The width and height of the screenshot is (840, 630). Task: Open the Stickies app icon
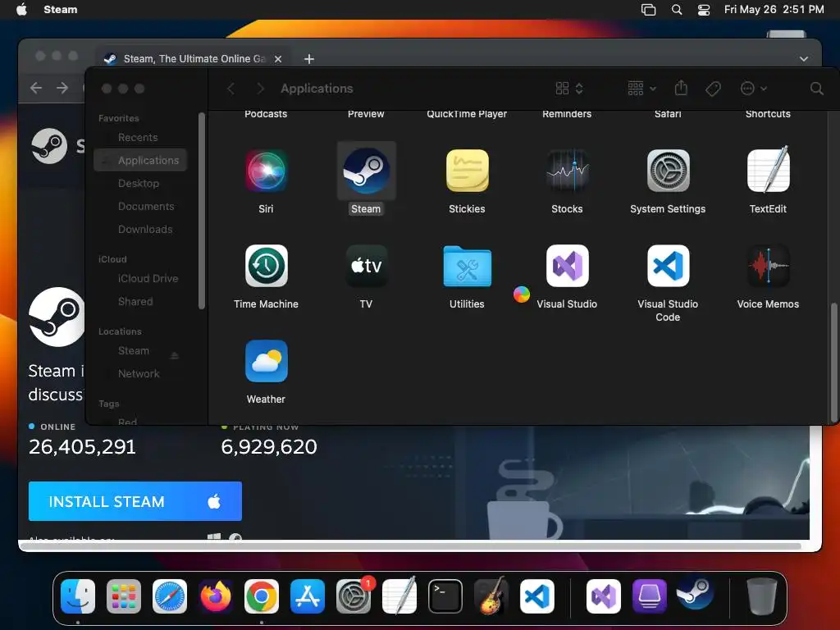click(467, 171)
